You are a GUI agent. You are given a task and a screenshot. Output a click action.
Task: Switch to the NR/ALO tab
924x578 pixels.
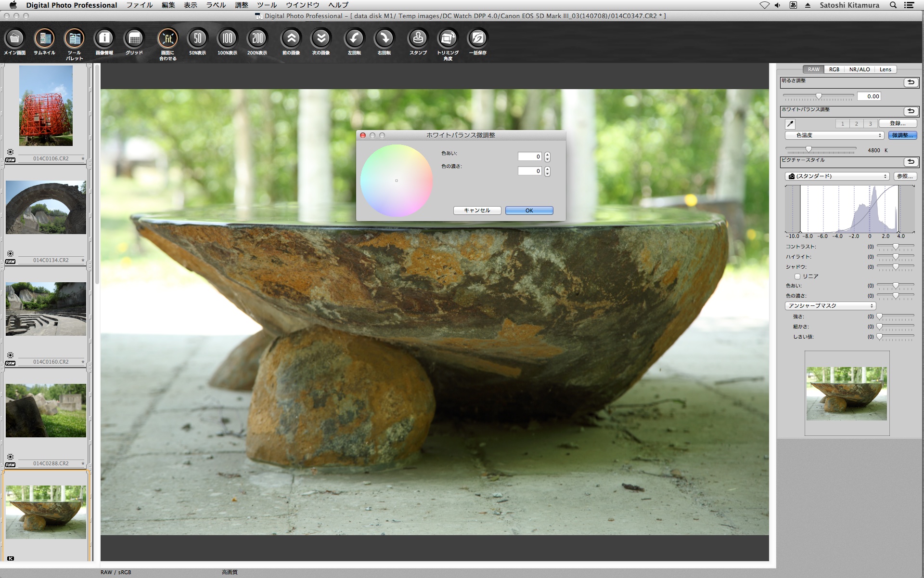(859, 69)
